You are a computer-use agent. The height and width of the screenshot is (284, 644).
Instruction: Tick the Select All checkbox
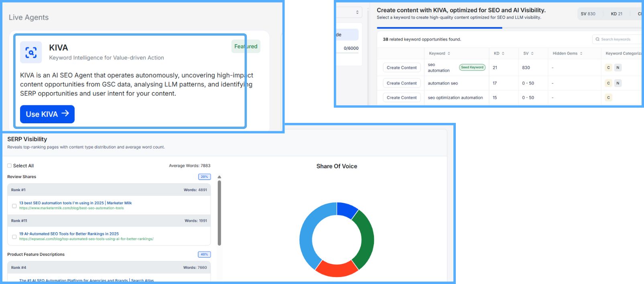[x=9, y=165]
